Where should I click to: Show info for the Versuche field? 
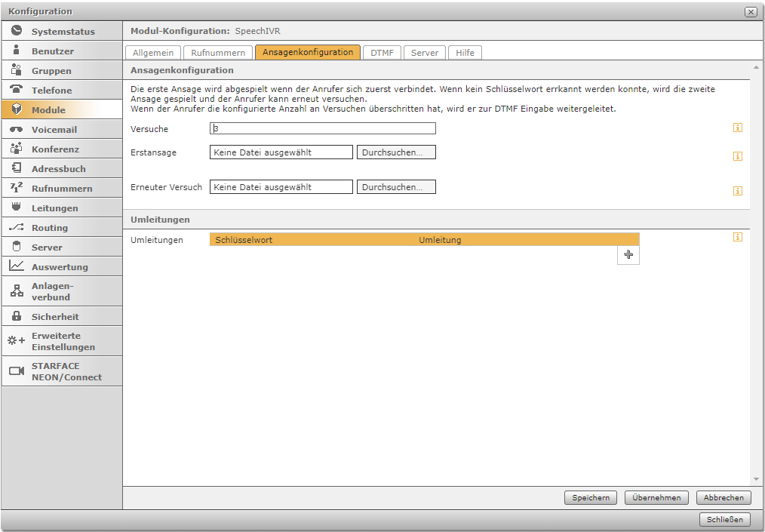click(x=738, y=128)
